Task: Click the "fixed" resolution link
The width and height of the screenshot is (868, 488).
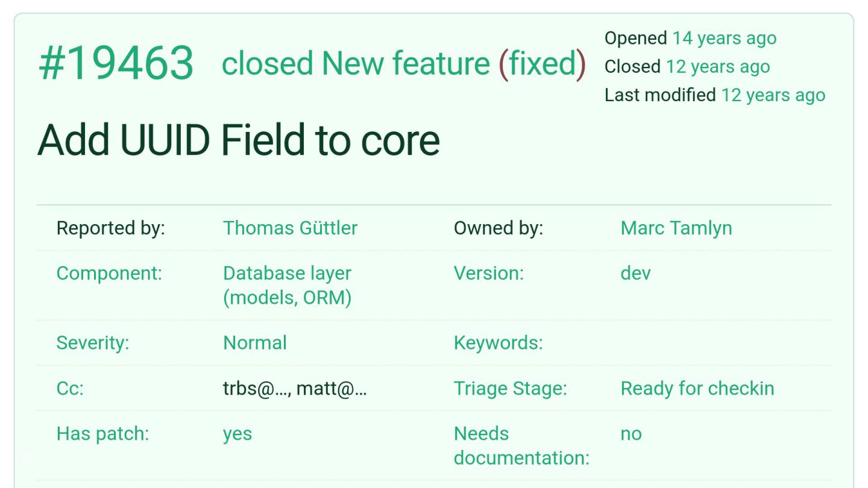Action: [x=542, y=63]
